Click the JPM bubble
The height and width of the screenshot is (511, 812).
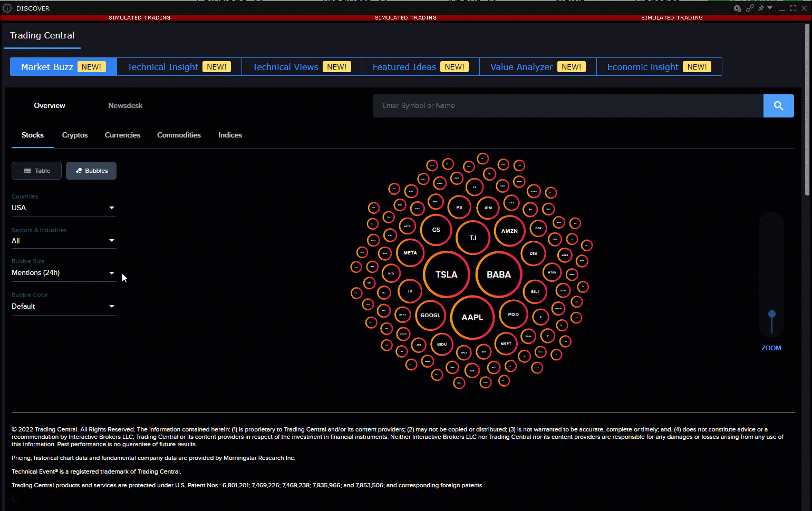[488, 208]
